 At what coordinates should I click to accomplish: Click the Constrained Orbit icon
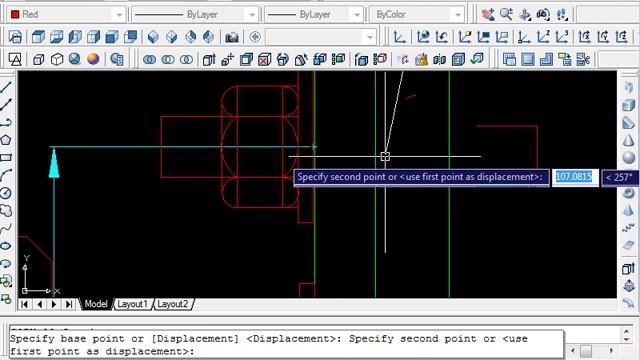tap(525, 14)
